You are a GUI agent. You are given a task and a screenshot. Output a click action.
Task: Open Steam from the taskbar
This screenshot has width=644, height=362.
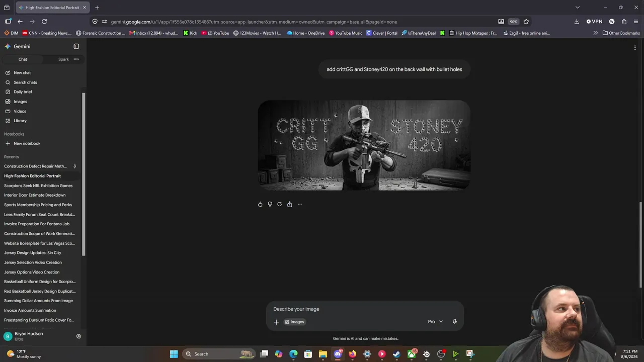click(x=396, y=354)
